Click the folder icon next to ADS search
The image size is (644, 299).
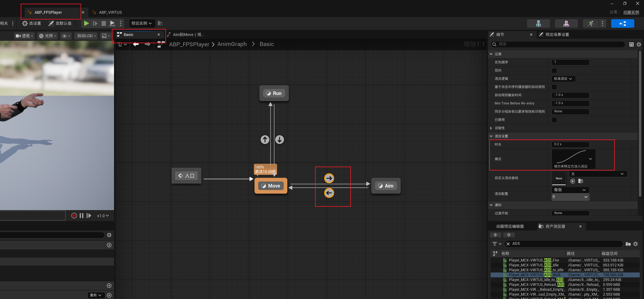[628, 244]
